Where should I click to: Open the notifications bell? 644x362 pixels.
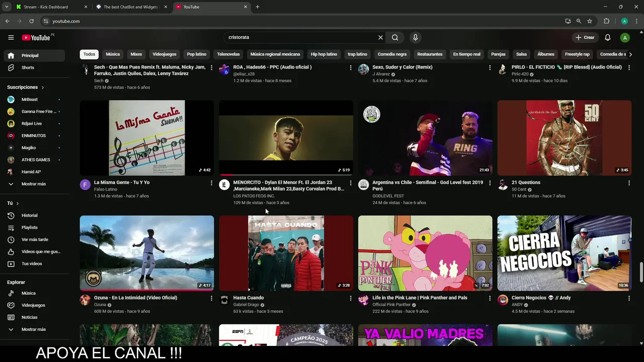(x=607, y=37)
